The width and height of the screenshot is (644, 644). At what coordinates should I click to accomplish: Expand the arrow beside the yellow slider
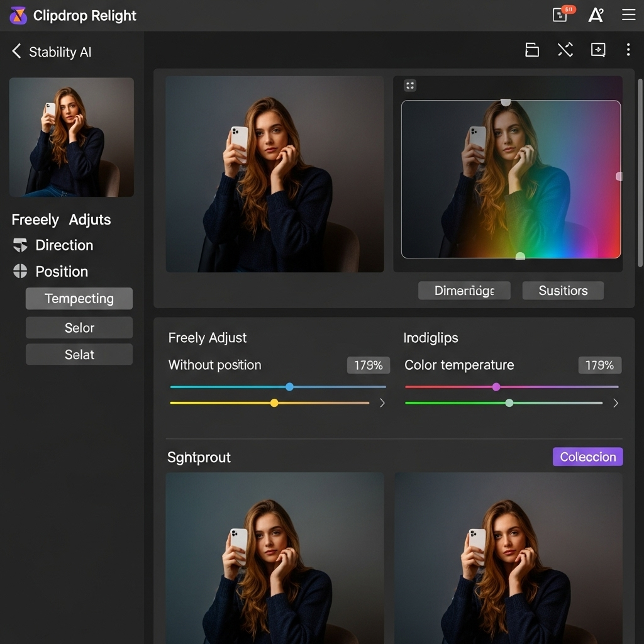(382, 403)
